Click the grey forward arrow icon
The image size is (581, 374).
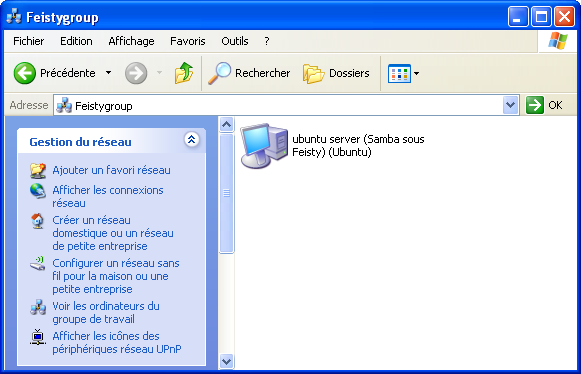pyautogui.click(x=136, y=73)
